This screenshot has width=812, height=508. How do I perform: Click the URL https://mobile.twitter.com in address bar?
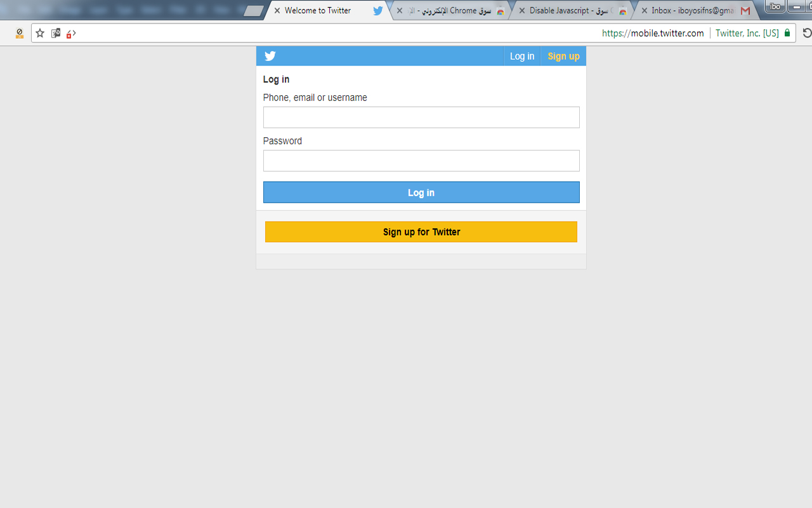[x=653, y=33]
